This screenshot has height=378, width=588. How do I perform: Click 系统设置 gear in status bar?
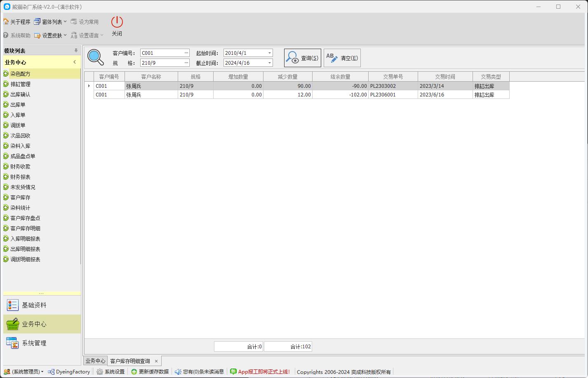click(100, 372)
